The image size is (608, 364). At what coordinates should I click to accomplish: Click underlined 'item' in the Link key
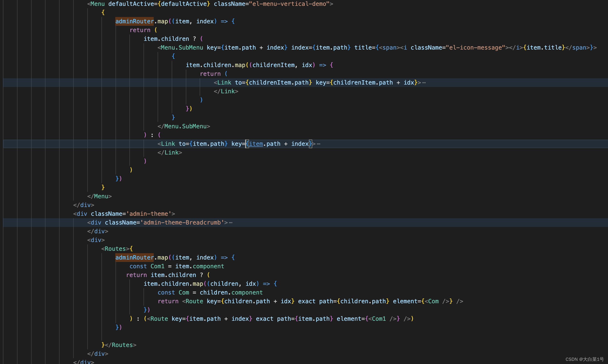click(x=256, y=144)
